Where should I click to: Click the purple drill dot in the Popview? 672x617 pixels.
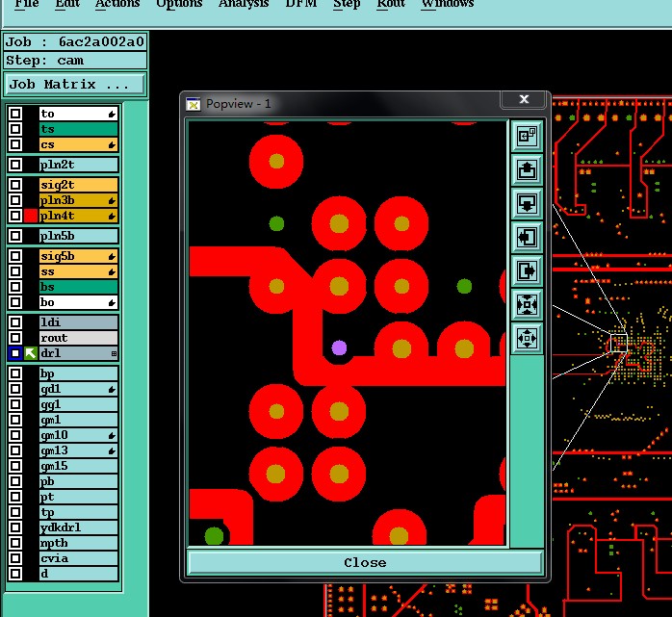pyautogui.click(x=339, y=347)
